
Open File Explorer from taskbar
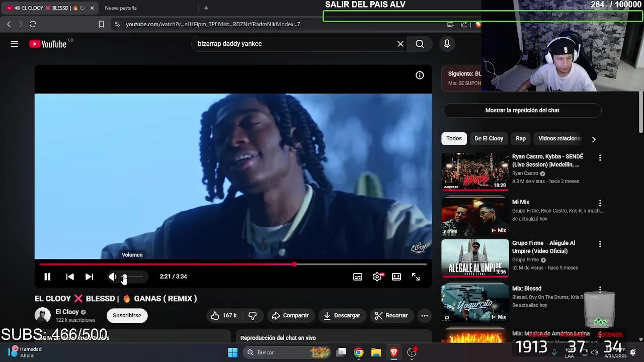[x=376, y=352]
